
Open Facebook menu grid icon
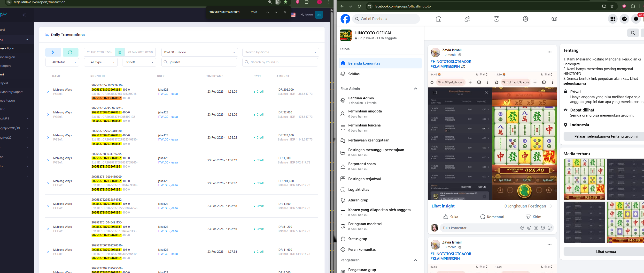613,19
